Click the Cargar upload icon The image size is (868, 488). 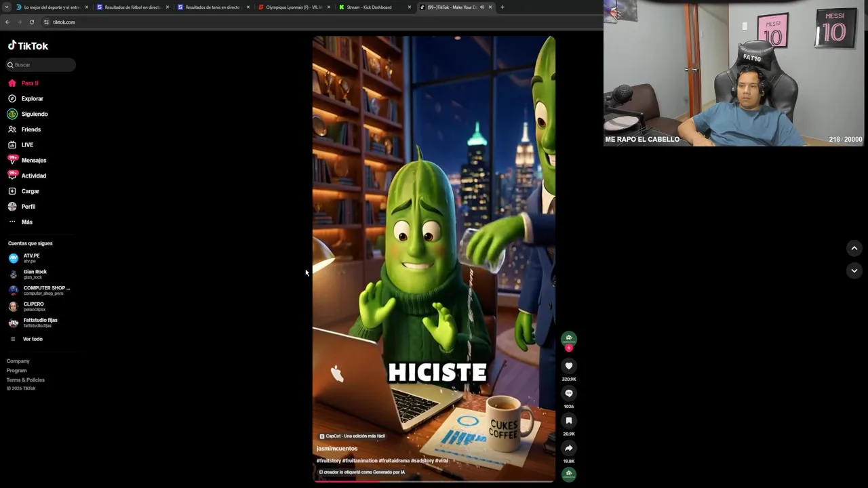click(x=12, y=191)
